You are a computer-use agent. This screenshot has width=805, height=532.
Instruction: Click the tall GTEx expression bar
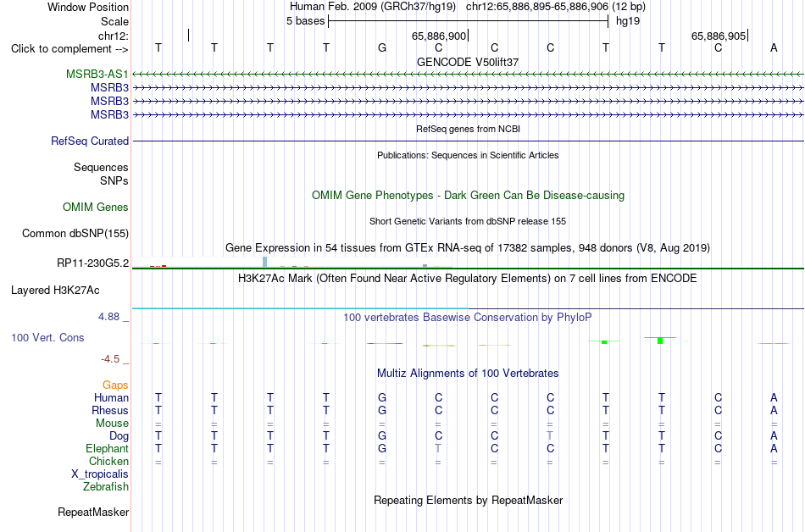tap(265, 262)
